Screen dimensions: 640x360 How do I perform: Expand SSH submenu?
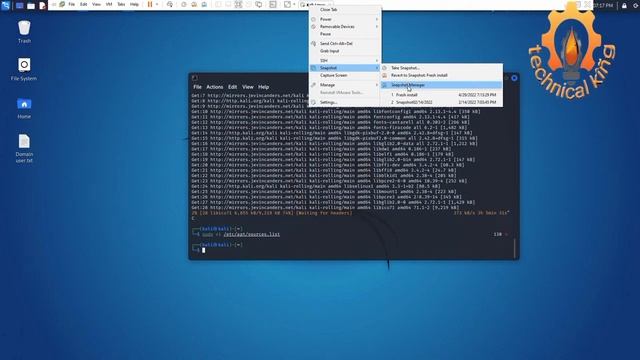[x=345, y=60]
